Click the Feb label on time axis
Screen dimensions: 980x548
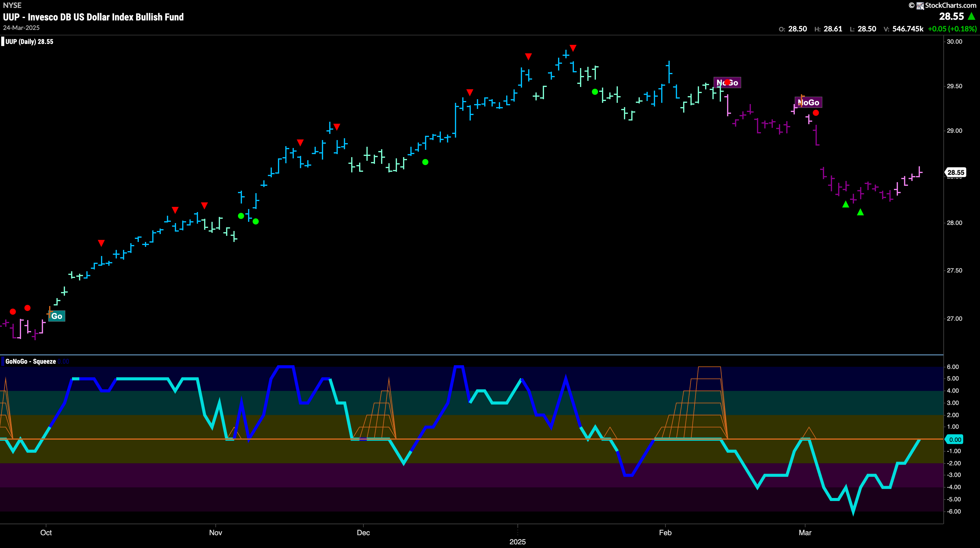(x=665, y=532)
